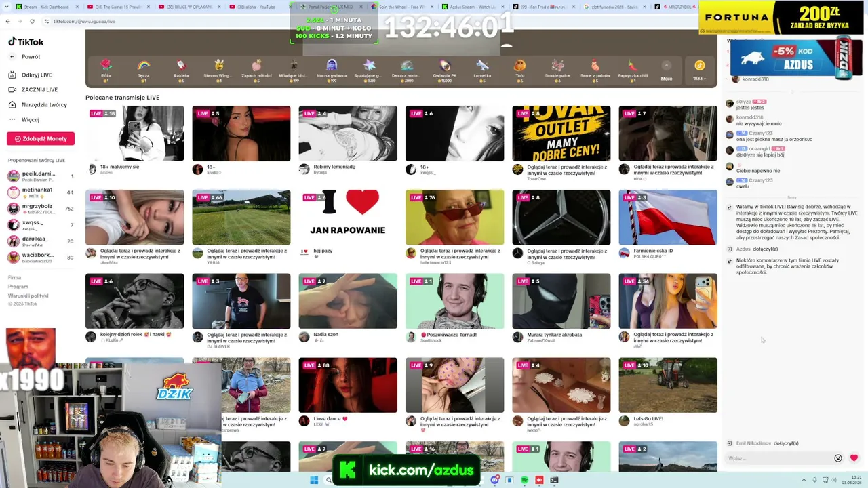The image size is (868, 488).
Task: Click the TikTok logo in the sidebar
Action: pyautogui.click(x=26, y=42)
